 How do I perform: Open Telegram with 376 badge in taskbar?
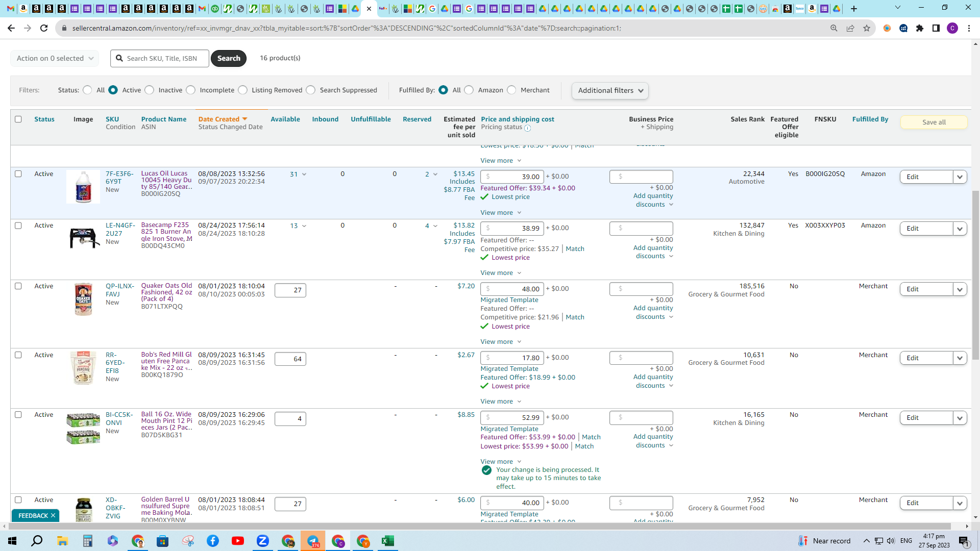pyautogui.click(x=313, y=541)
